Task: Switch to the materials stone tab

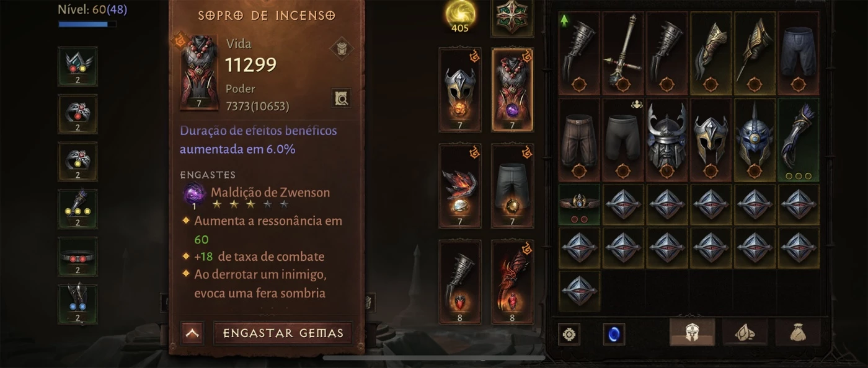Action: [x=745, y=333]
